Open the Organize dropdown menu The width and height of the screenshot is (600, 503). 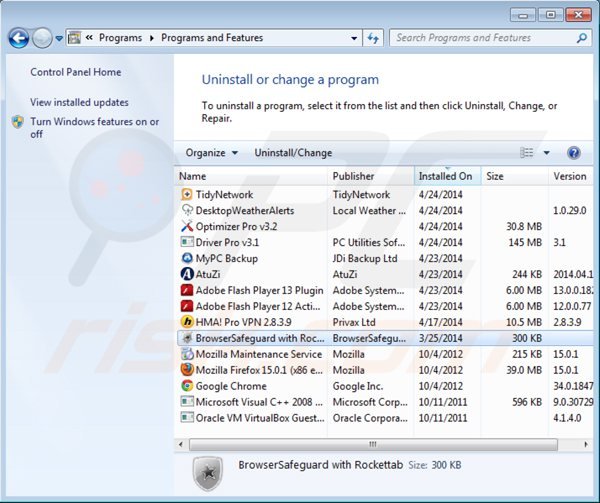click(x=212, y=153)
